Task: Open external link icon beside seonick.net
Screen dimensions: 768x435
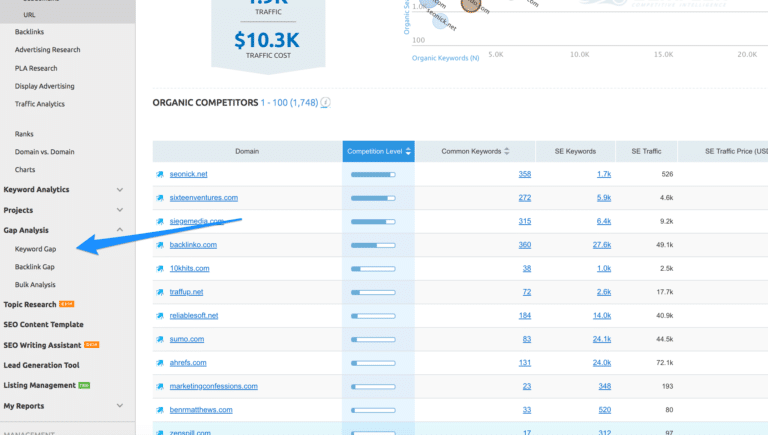Action: [x=160, y=174]
